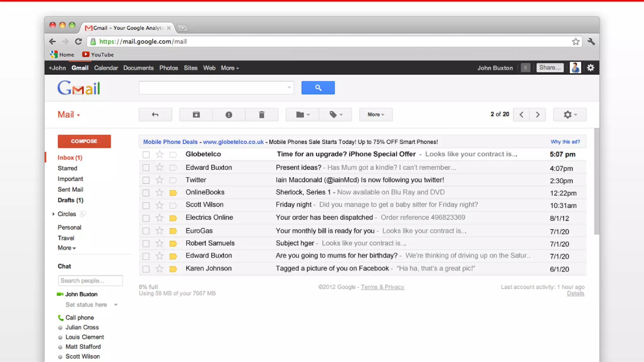
Task: Click the archive icon in the toolbar
Action: tap(196, 115)
